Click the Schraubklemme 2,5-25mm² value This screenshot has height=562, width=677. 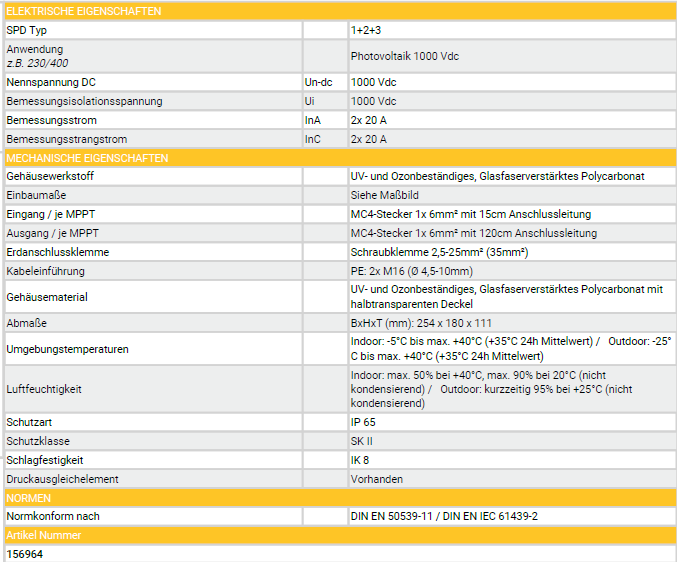(439, 252)
